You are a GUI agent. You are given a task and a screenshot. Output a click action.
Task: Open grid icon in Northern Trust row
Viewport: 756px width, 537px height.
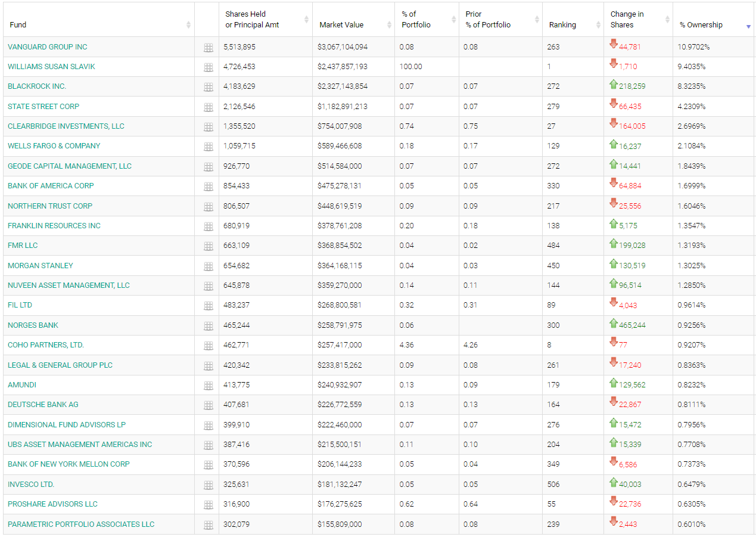pos(208,207)
